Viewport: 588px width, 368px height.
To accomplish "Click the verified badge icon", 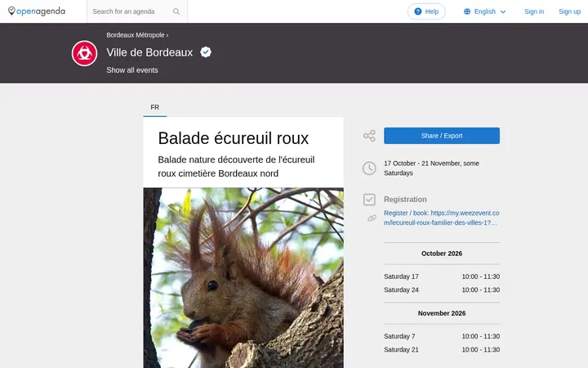I will [x=206, y=52].
